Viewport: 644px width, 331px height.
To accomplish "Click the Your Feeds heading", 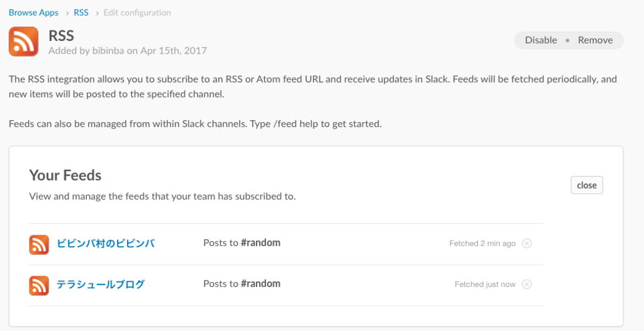I will click(65, 176).
